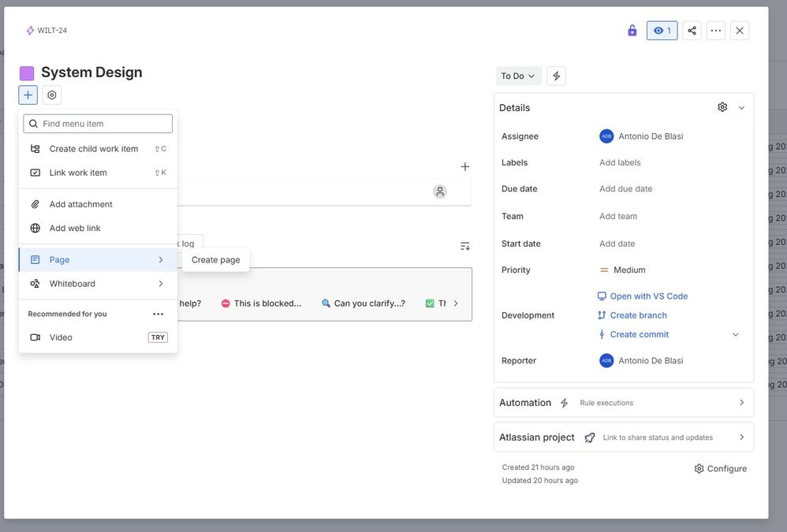Viewport: 787px width, 532px height.
Task: Open the share icon button
Action: (x=692, y=31)
